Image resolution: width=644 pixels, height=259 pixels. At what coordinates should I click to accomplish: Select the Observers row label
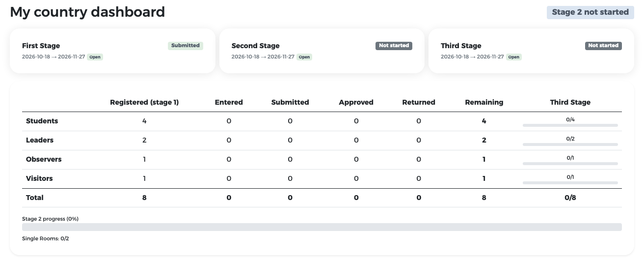44,159
